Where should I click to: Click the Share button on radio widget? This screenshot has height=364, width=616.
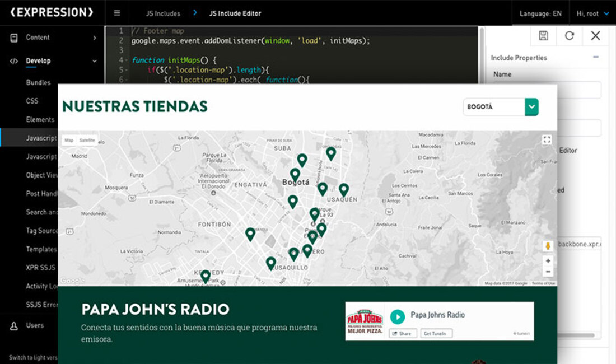click(402, 334)
